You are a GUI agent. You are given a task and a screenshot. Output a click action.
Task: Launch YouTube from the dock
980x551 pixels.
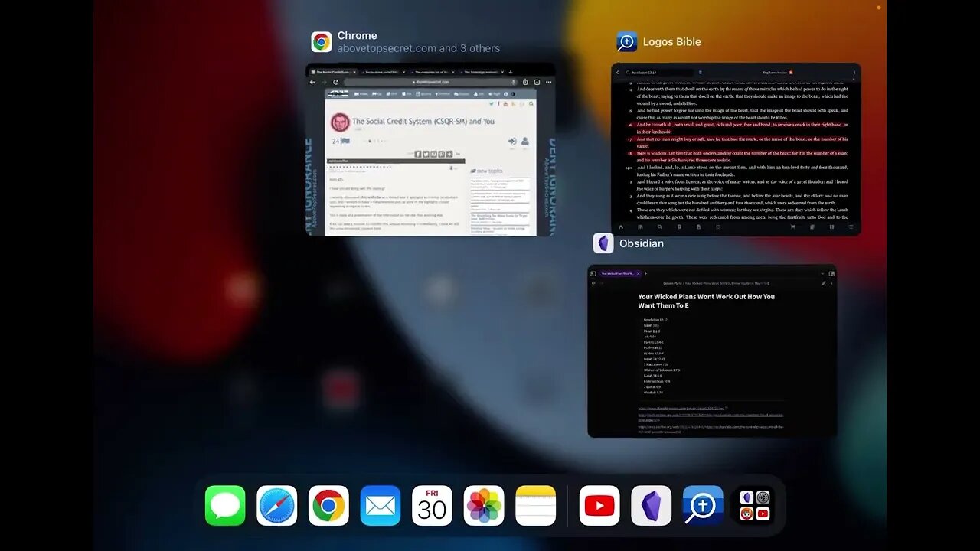tap(599, 506)
